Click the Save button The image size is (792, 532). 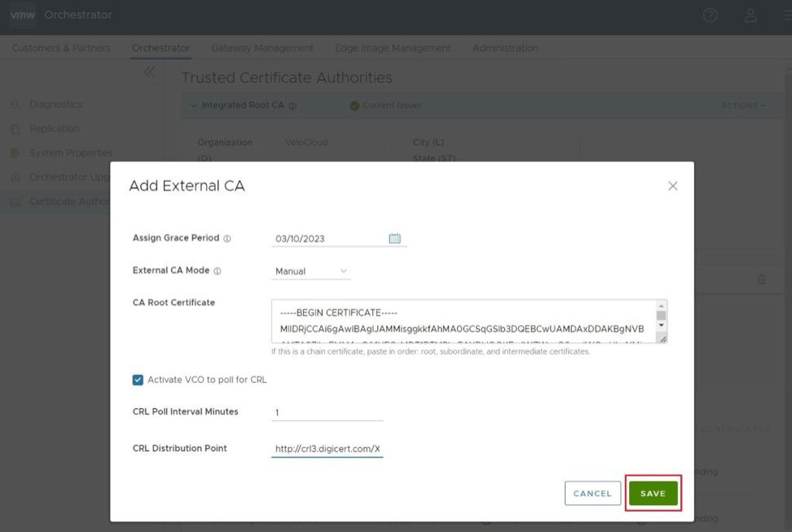[x=653, y=493]
